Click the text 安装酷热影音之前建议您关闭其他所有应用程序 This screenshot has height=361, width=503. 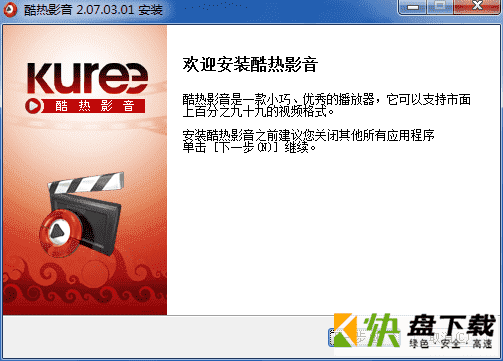(308, 135)
